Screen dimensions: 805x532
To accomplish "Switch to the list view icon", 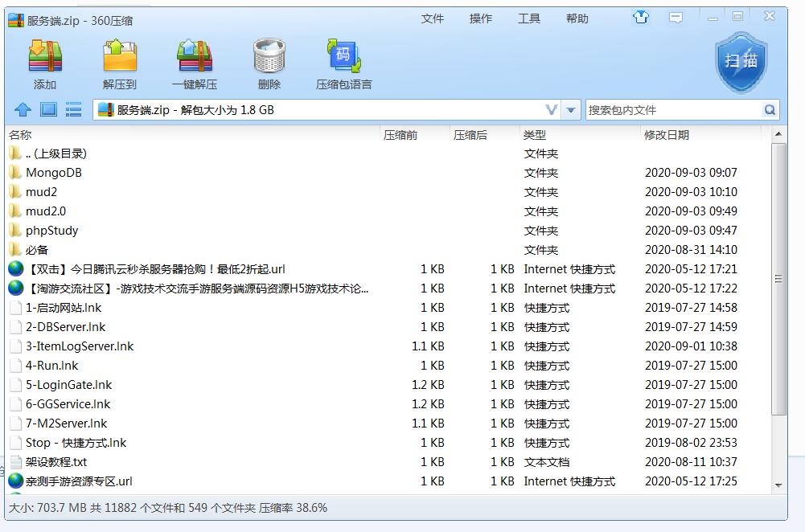I will [73, 110].
